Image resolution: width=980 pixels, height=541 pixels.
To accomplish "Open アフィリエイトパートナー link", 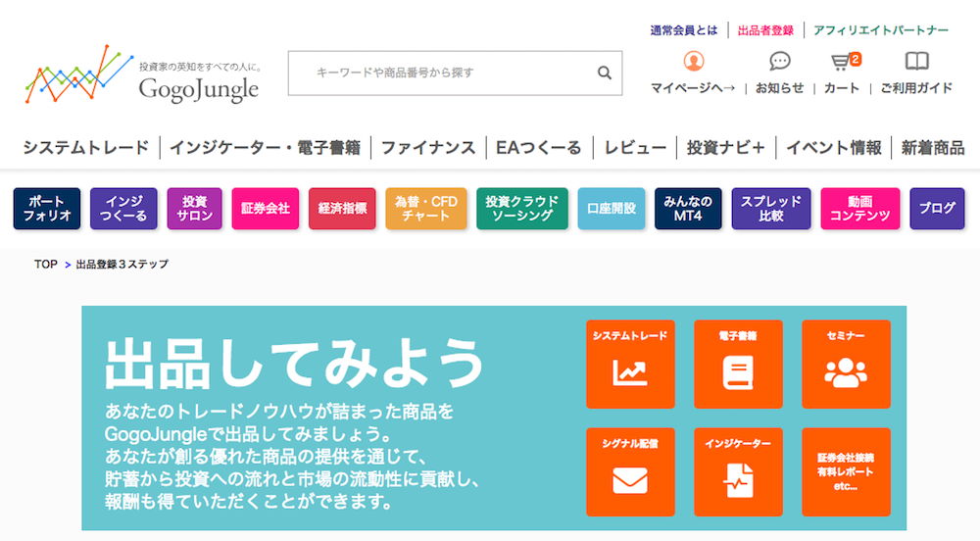I will coord(881,30).
